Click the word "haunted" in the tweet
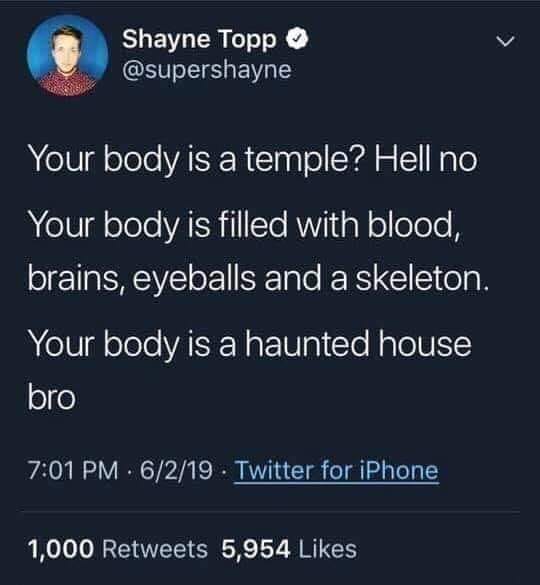Viewport: 540px width, 585px height. [x=307, y=344]
